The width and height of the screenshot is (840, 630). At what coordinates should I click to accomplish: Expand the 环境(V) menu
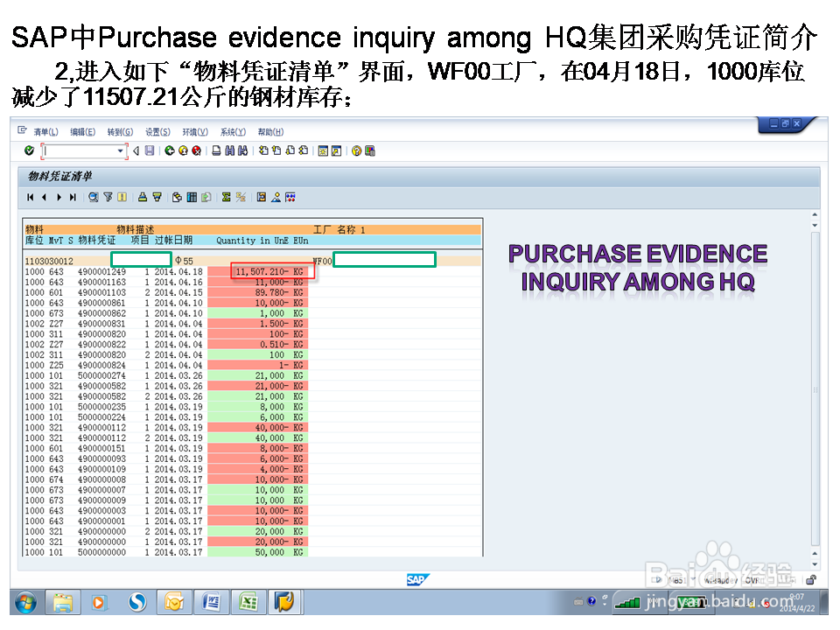193,131
